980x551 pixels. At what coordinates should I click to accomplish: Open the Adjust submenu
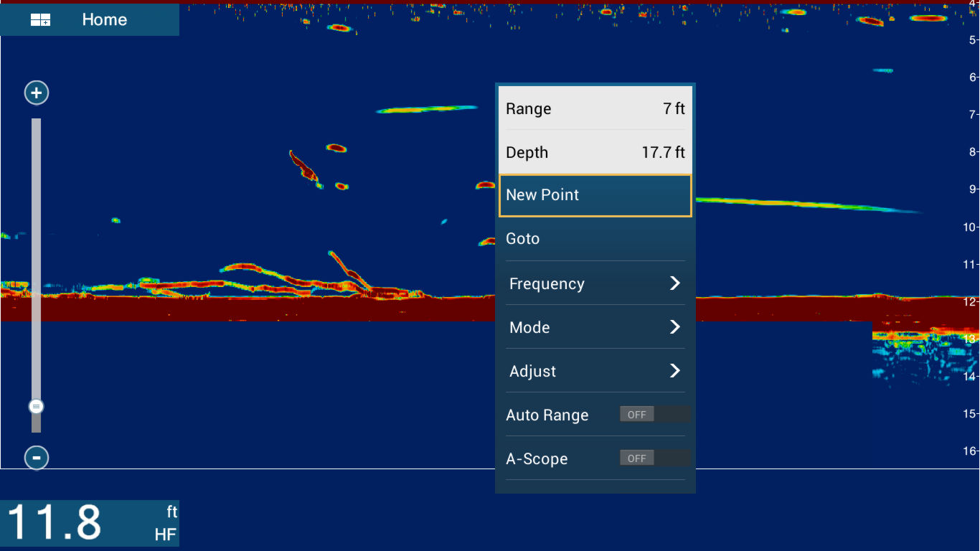click(x=595, y=371)
